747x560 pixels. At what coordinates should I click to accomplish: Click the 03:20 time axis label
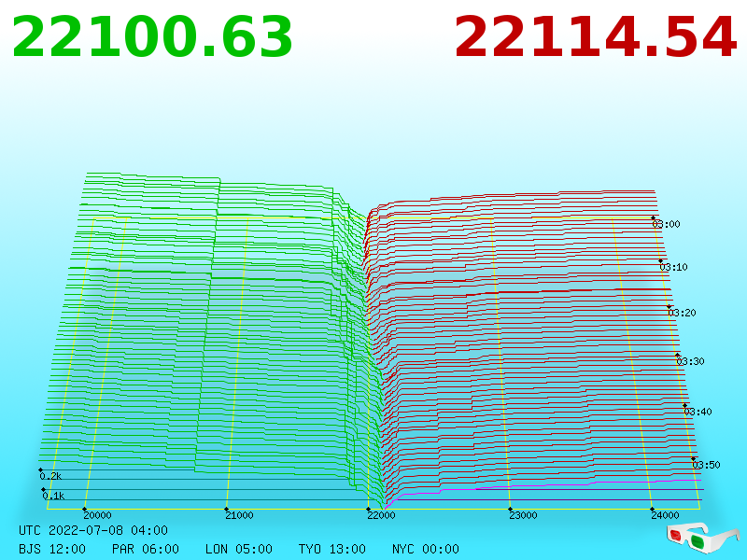tap(682, 313)
